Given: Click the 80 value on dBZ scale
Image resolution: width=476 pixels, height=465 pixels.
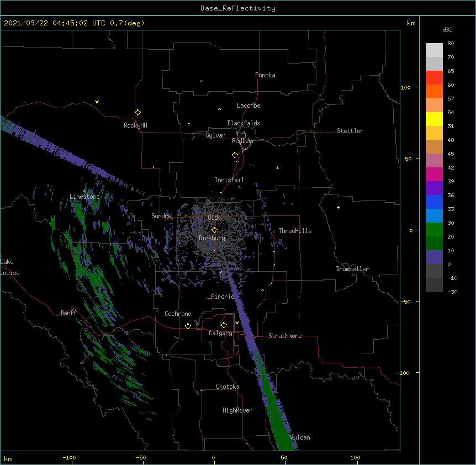Looking at the screenshot, I should [451, 44].
